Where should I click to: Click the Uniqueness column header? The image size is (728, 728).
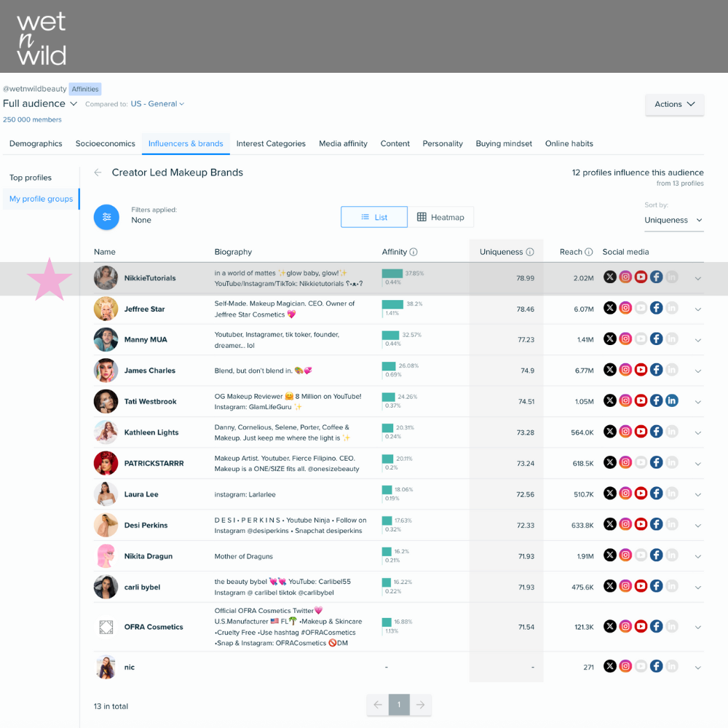(x=506, y=252)
